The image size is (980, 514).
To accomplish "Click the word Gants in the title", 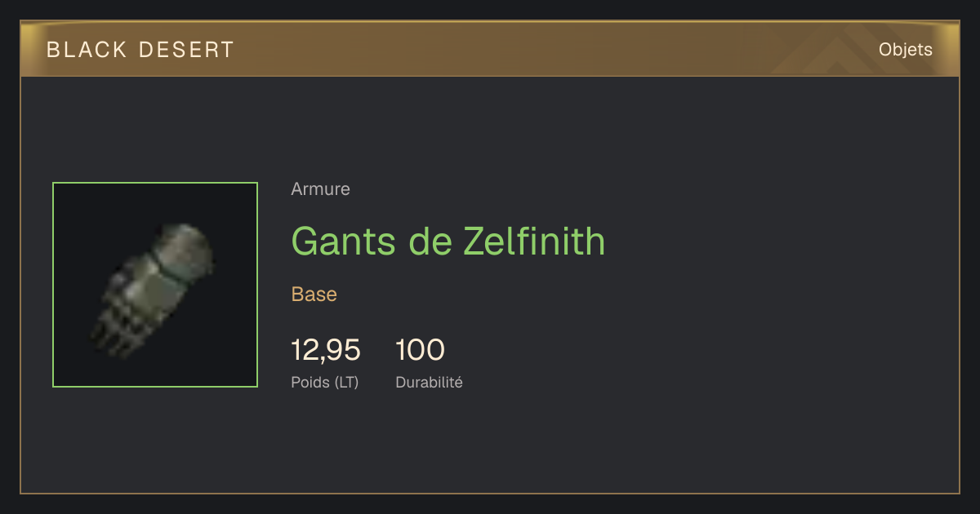I will pyautogui.click(x=343, y=241).
